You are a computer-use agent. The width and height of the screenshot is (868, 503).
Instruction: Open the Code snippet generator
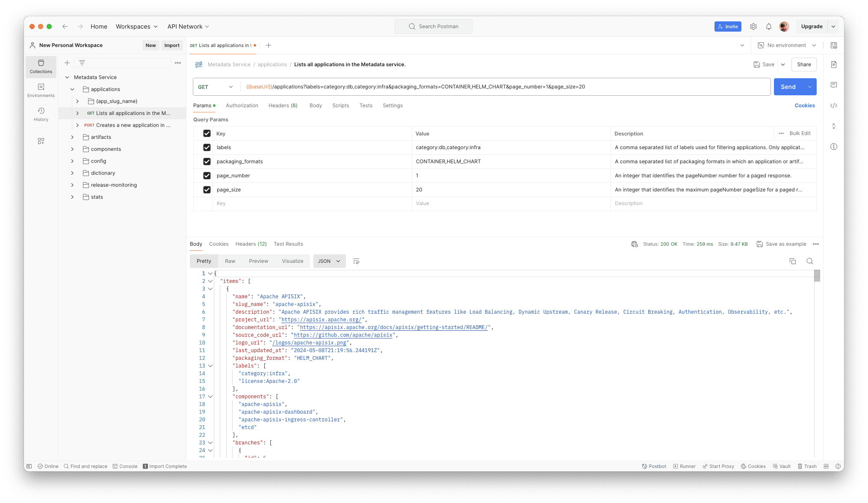pos(833,106)
